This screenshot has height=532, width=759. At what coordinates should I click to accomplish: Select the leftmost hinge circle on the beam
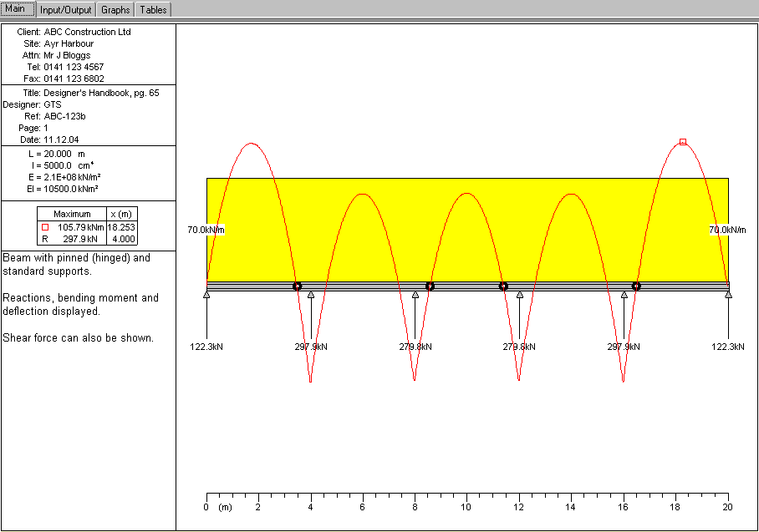pyautogui.click(x=297, y=286)
